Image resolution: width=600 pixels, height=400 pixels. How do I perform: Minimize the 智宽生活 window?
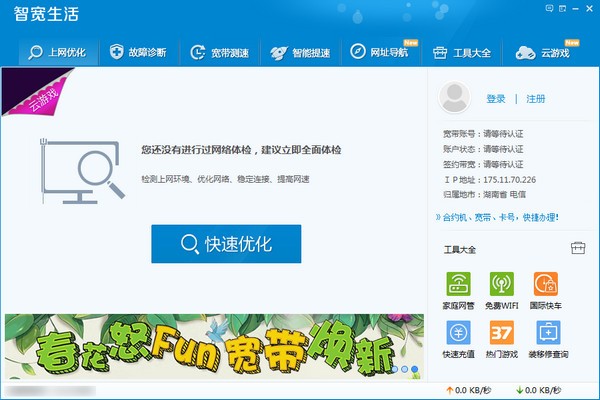click(x=576, y=8)
